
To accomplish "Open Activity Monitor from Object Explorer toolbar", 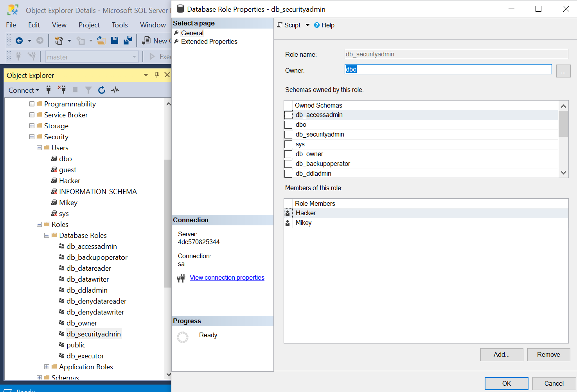I will click(115, 90).
